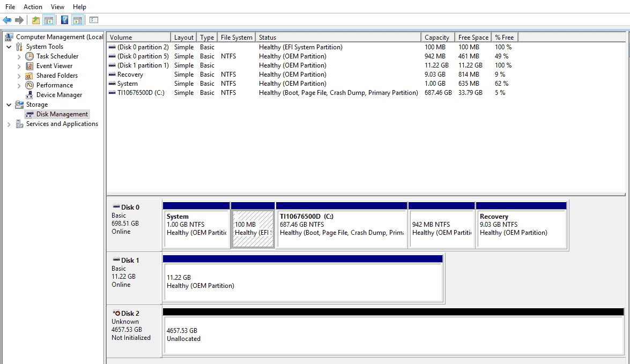630x364 pixels.
Task: Click the Disk 1 drive icon
Action: point(116,259)
